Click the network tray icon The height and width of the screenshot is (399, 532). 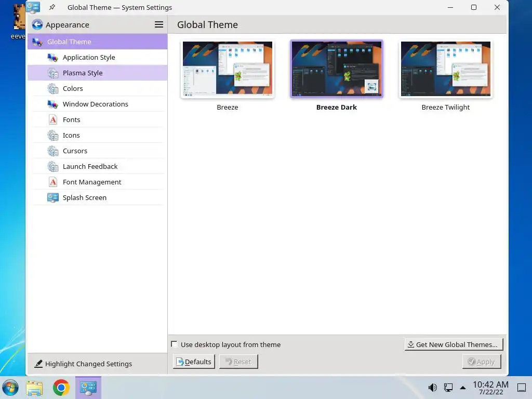point(448,387)
